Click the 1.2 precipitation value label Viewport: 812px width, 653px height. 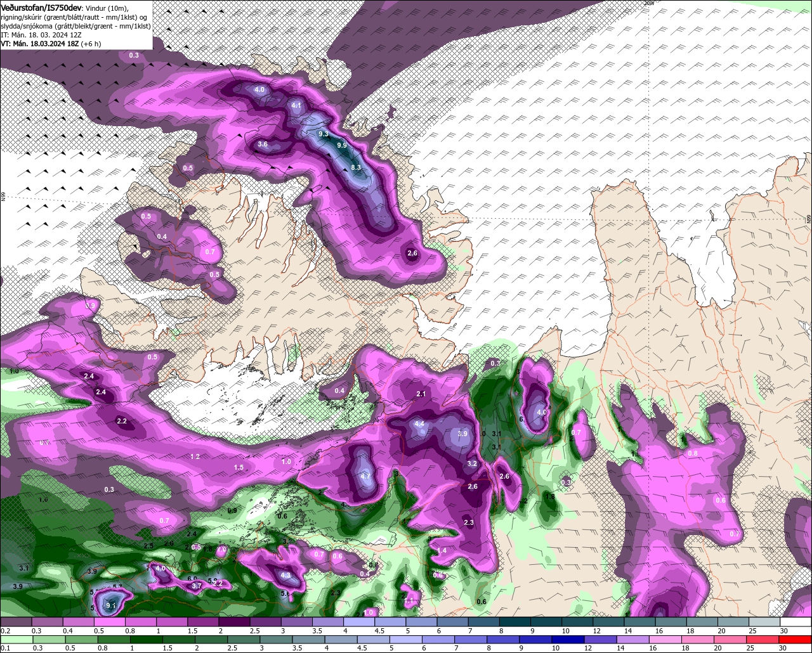coord(195,456)
